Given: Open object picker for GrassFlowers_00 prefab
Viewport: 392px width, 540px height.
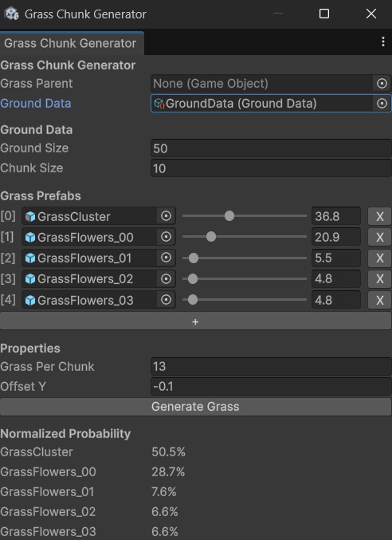Looking at the screenshot, I should point(166,237).
